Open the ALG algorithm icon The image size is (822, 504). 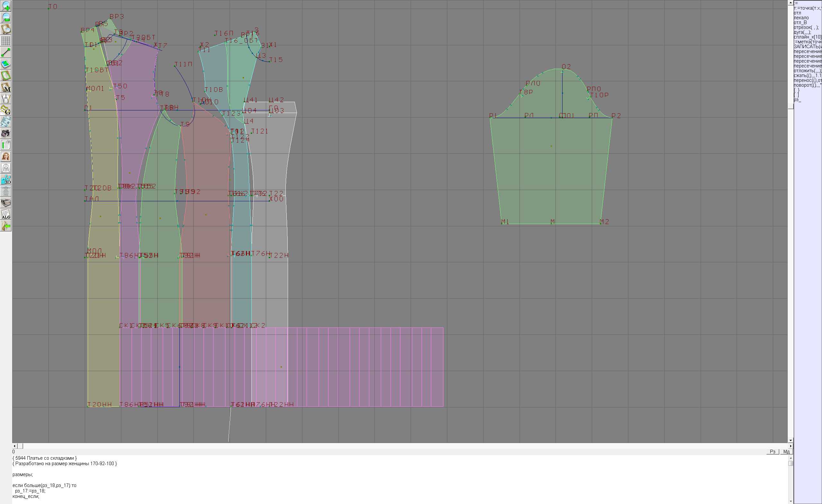(6, 214)
